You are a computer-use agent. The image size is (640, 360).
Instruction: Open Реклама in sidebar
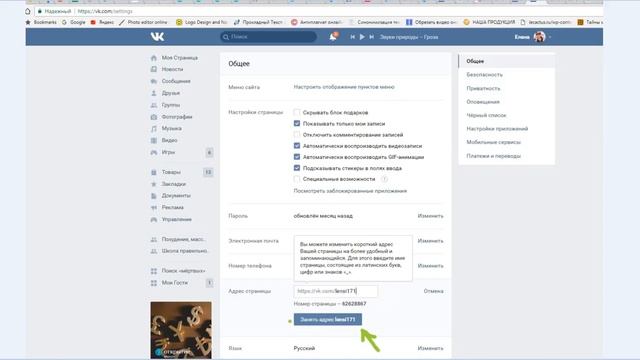173,207
